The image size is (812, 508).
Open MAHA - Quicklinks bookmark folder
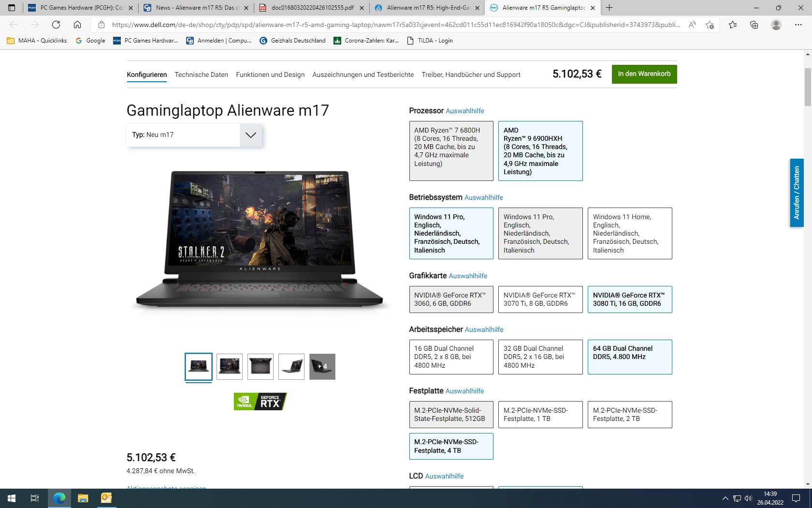pos(37,41)
